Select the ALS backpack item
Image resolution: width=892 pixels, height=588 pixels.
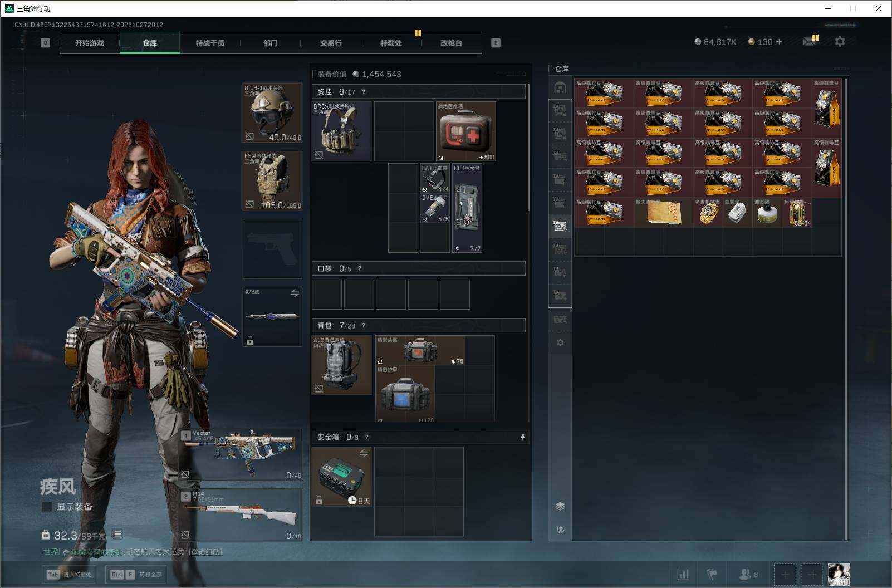pos(341,365)
